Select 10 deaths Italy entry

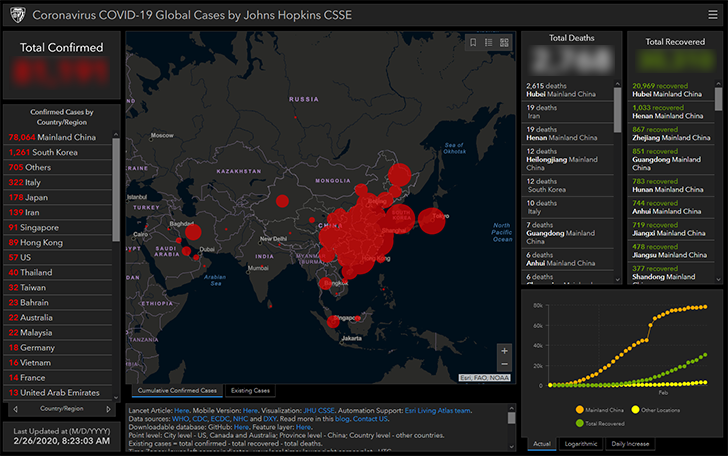click(x=568, y=207)
